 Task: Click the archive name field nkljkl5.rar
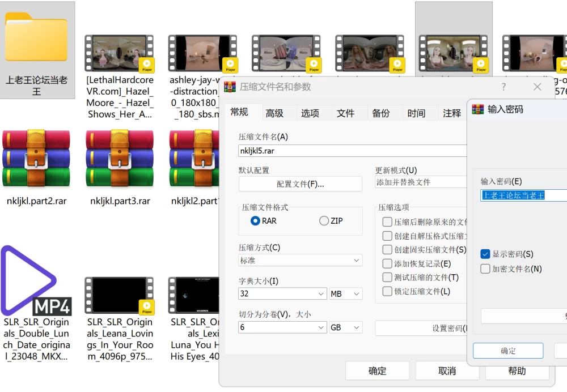tap(353, 151)
